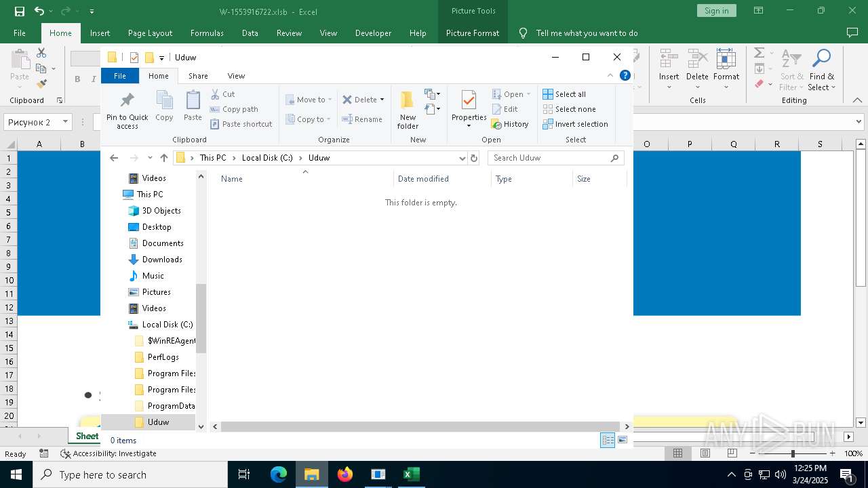Click Tell me what you want to do

coord(587,33)
